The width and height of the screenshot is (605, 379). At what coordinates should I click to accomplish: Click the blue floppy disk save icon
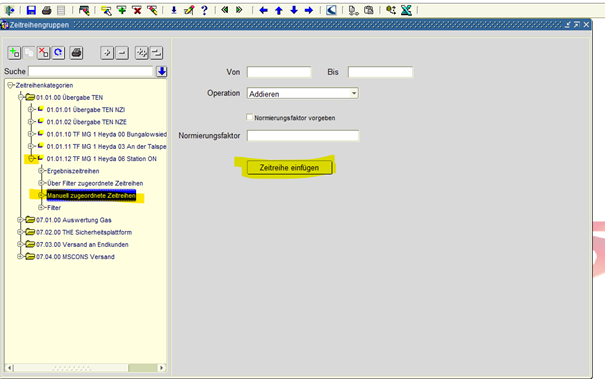pos(31,10)
